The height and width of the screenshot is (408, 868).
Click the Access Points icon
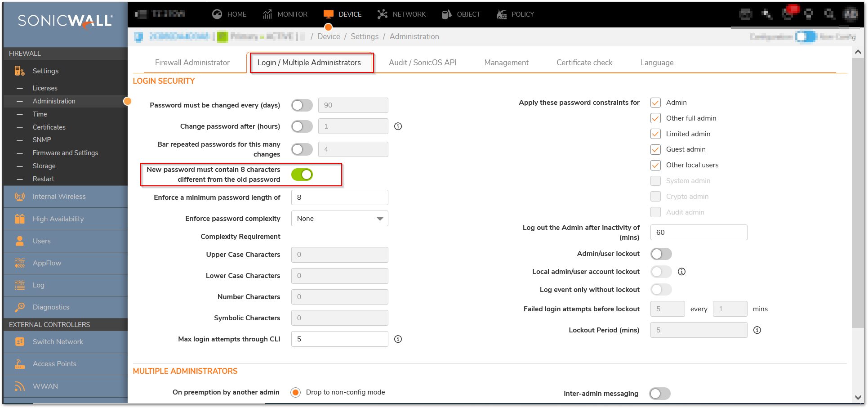point(19,364)
